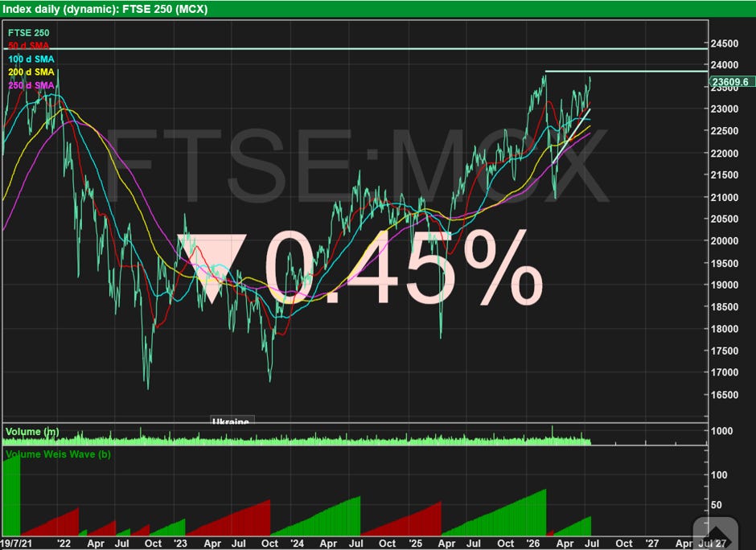Click the 100 Weis Wave axis label
Viewport: 756px width, 550px height.
[x=719, y=475]
